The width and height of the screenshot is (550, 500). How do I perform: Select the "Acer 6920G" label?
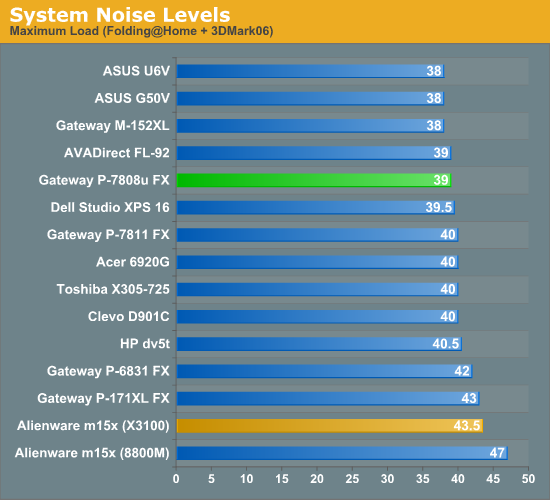133,262
